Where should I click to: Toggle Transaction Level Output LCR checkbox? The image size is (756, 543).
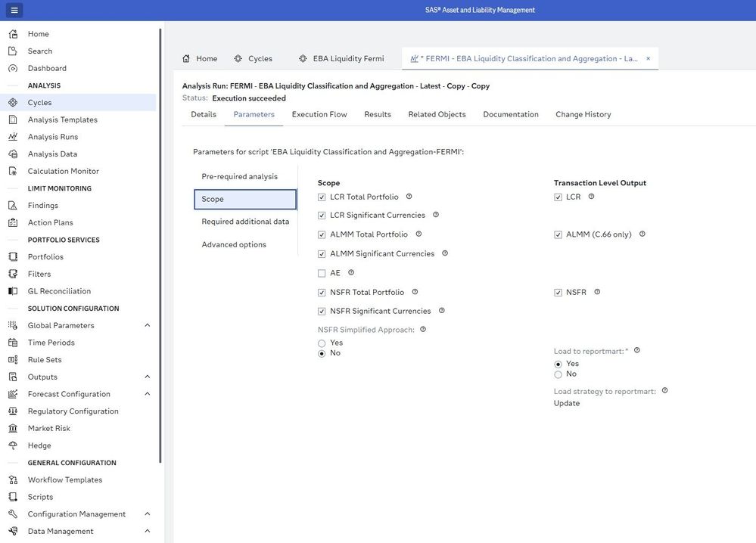tap(558, 197)
